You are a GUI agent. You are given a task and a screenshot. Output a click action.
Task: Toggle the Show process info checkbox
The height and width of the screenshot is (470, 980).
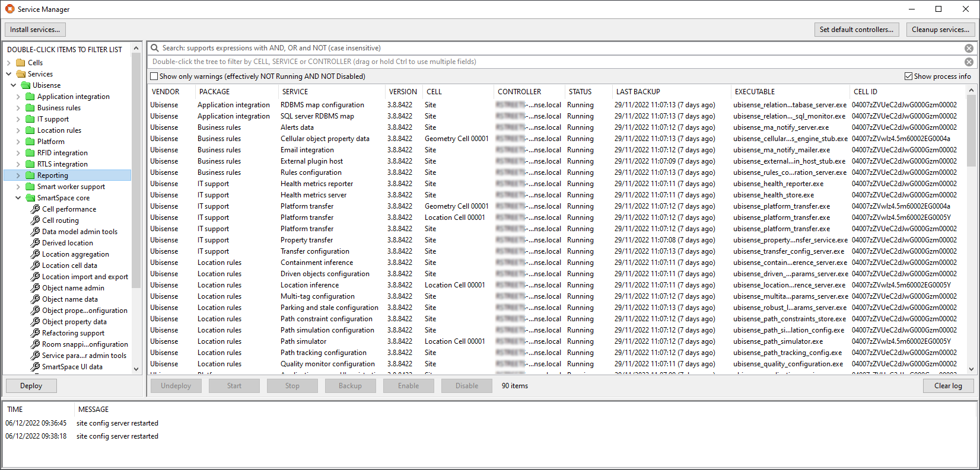(908, 76)
